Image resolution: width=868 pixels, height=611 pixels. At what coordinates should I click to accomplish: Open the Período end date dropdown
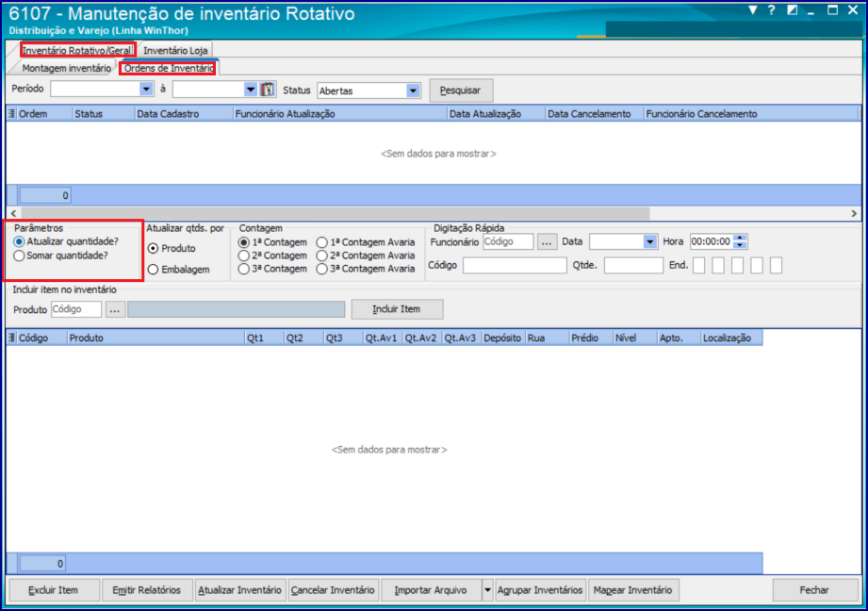250,90
